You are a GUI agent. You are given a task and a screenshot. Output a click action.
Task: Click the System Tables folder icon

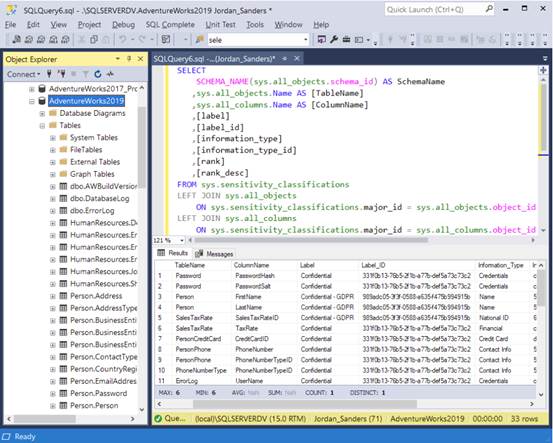pos(63,137)
